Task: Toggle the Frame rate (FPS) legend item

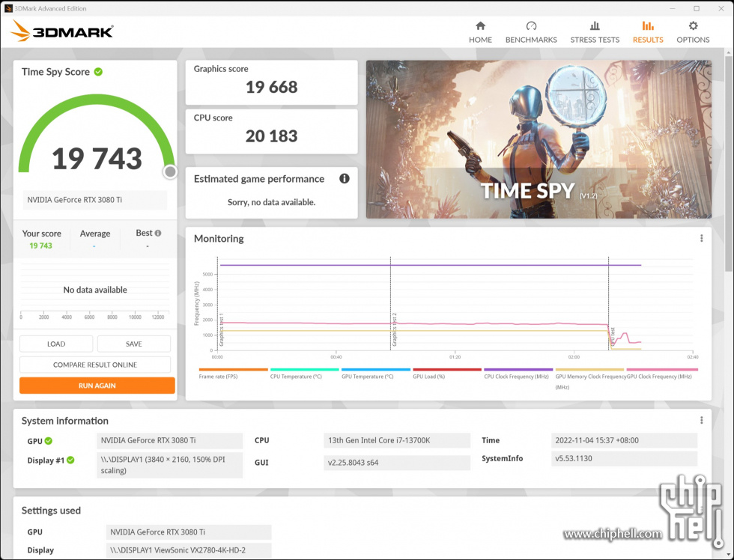Action: [233, 374]
